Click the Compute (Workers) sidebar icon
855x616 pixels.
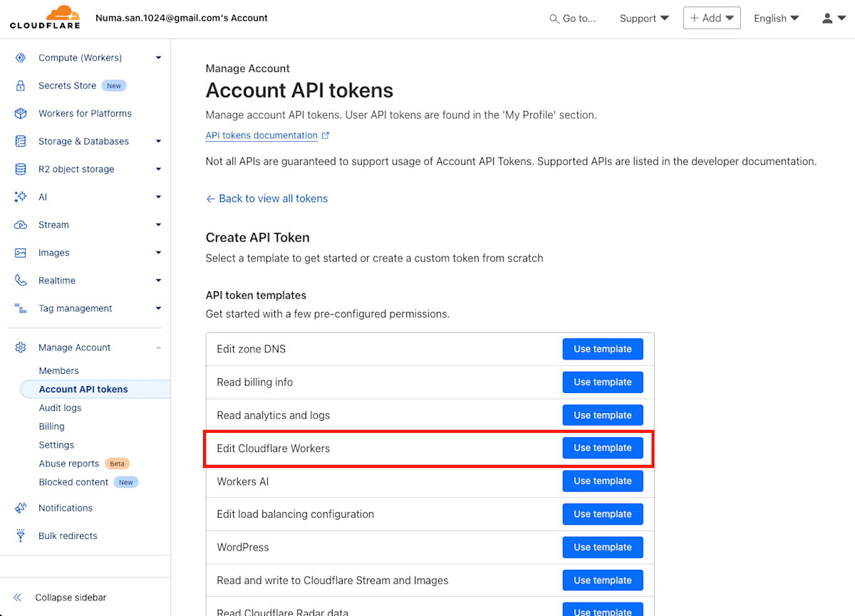(21, 58)
